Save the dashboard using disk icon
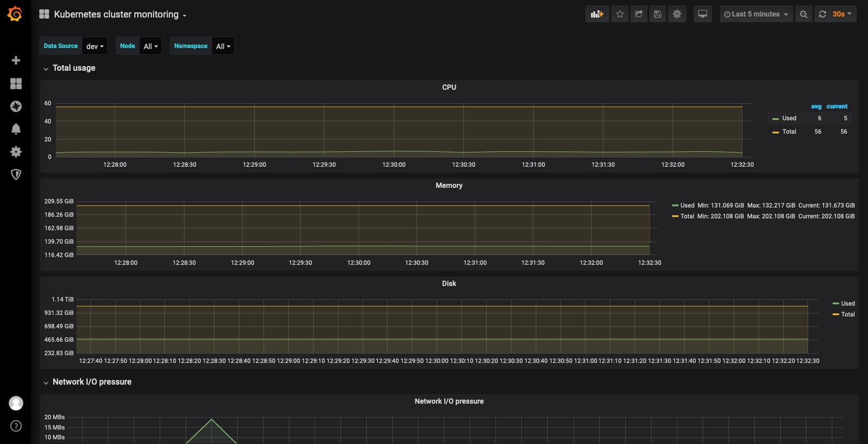This screenshot has width=868, height=444. click(x=657, y=14)
